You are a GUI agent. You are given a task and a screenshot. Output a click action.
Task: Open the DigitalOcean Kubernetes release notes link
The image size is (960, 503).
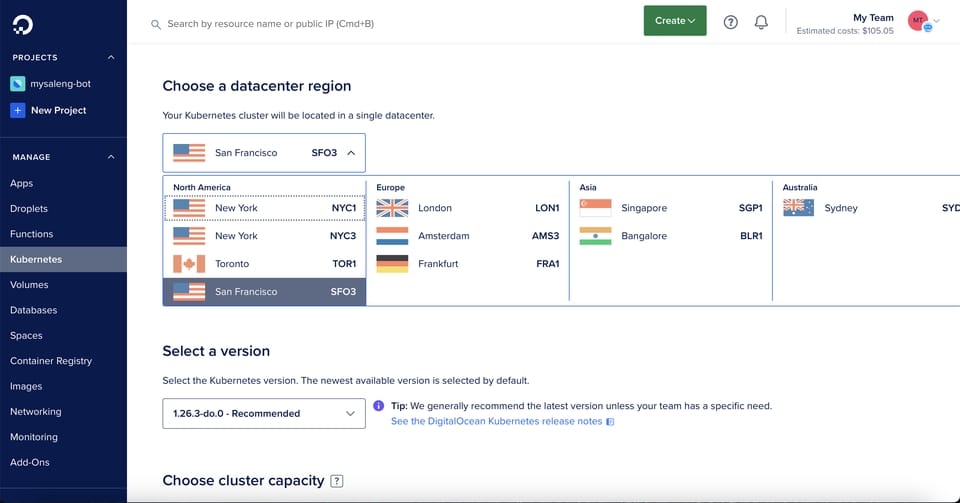pyautogui.click(x=497, y=422)
